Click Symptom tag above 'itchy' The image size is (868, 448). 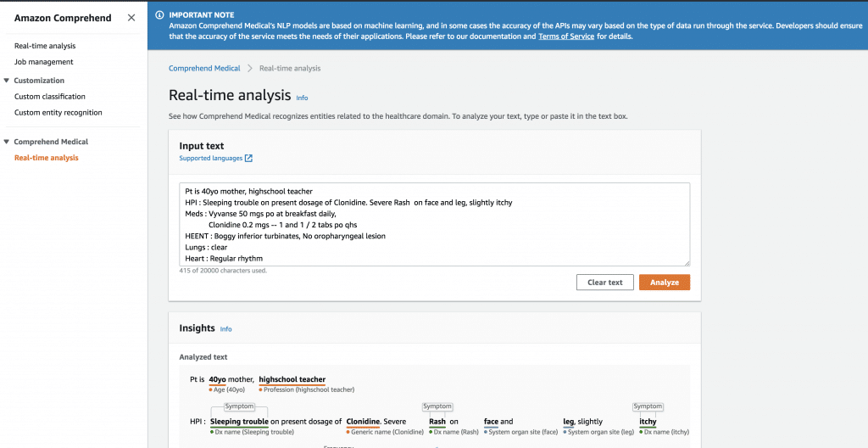[648, 406]
